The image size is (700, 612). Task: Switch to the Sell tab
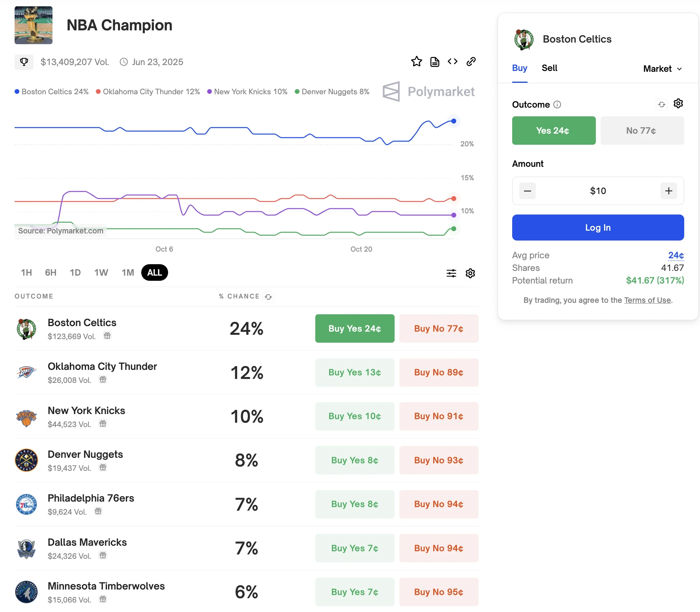pyautogui.click(x=549, y=68)
